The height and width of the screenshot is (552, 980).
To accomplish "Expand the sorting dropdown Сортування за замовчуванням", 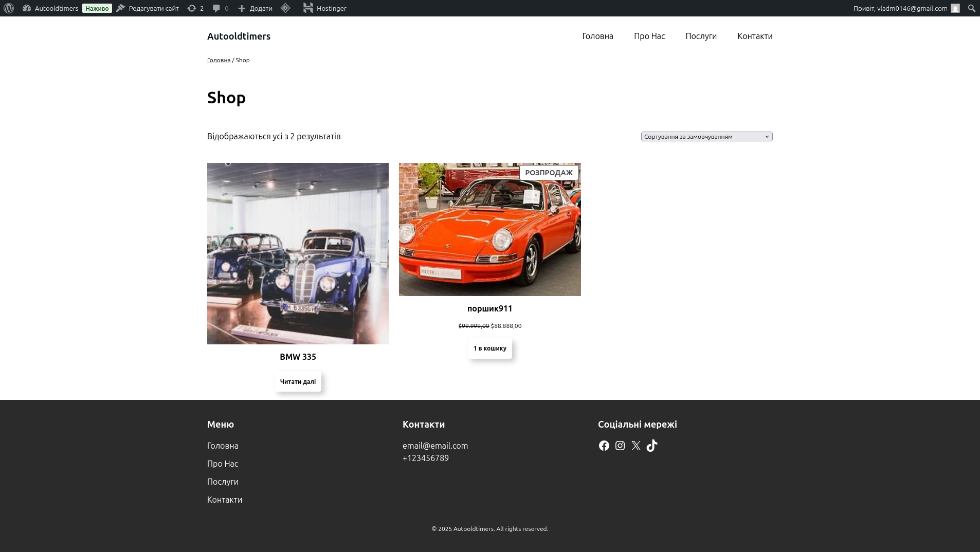I will (x=706, y=136).
